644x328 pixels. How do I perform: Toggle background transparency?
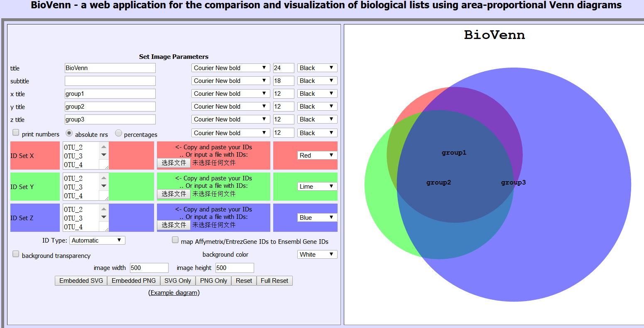[x=15, y=253]
